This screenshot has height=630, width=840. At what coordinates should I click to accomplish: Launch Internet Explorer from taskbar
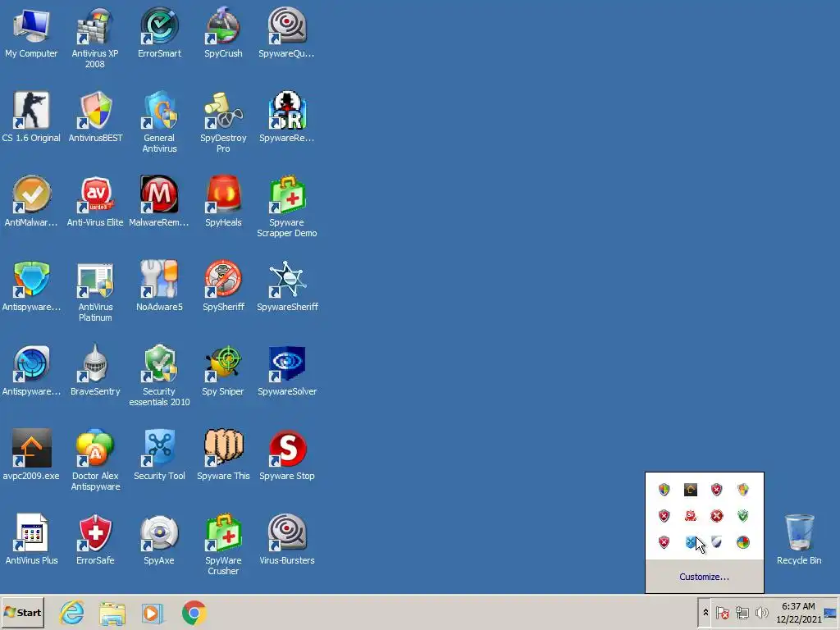click(x=72, y=612)
